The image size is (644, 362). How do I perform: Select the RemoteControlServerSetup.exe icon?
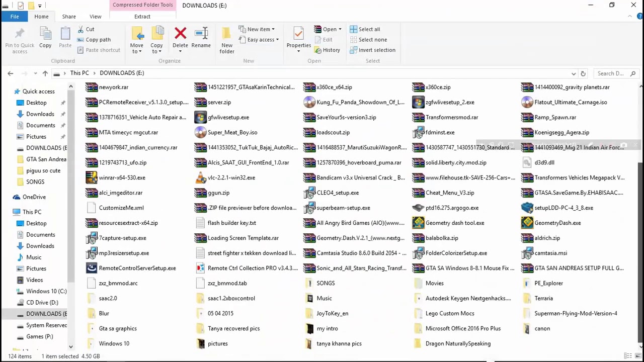pyautogui.click(x=91, y=268)
